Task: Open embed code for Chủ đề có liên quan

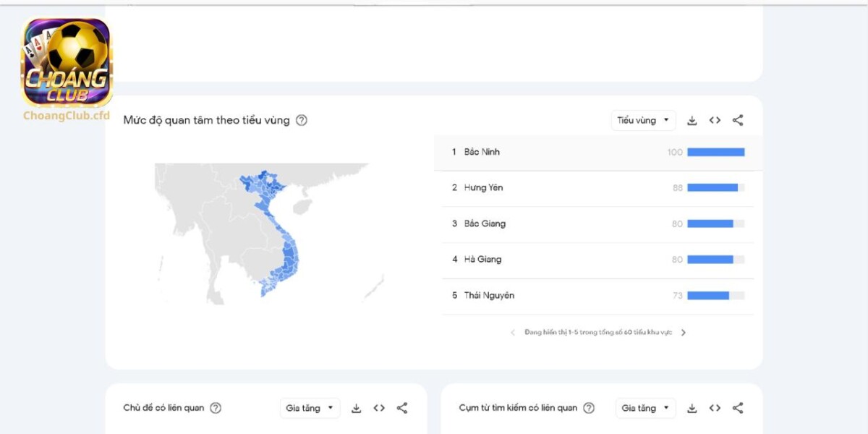Action: [379, 407]
